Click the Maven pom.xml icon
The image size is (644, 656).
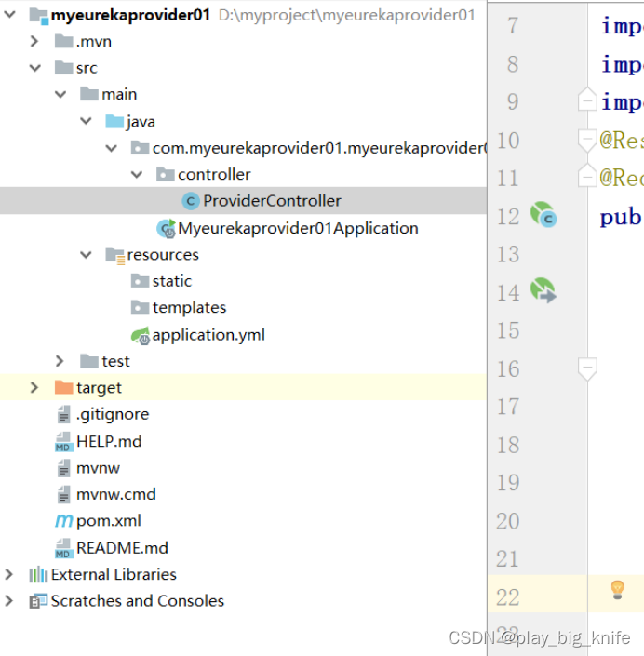64,521
